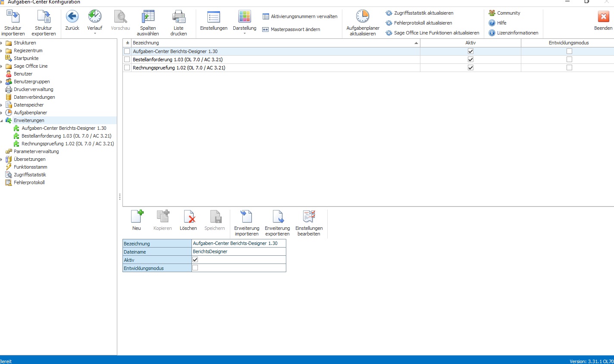The height and width of the screenshot is (364, 614).
Task: Expand the Strukturen tree node
Action: (2, 43)
